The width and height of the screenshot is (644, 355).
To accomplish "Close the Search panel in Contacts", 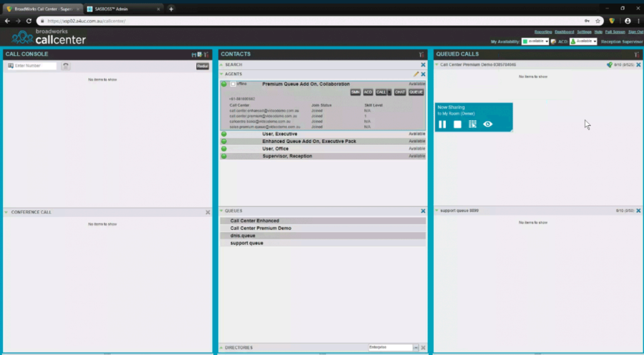I will (423, 65).
